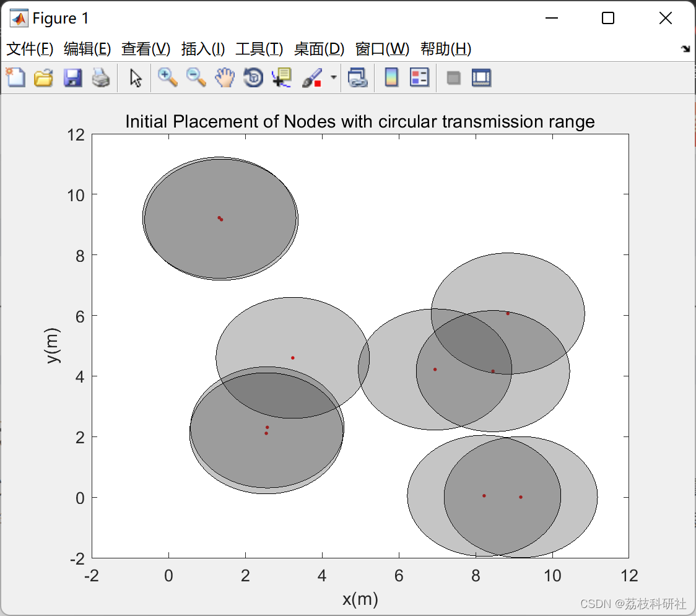Open the 窗口(W) menu
The height and width of the screenshot is (616, 696).
coord(382,49)
